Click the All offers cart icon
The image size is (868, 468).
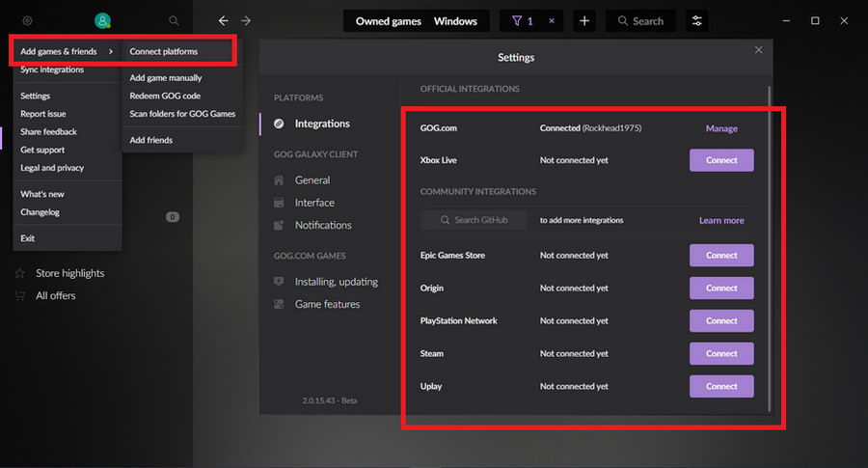coord(20,295)
